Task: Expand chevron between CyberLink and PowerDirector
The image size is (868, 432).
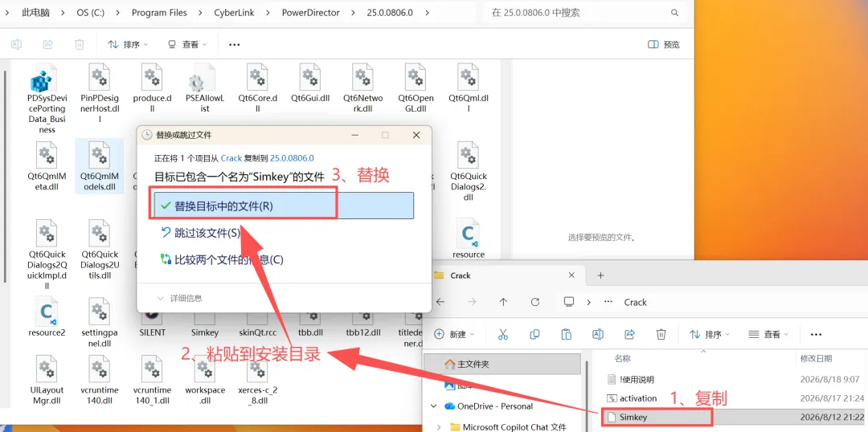Action: tap(268, 12)
